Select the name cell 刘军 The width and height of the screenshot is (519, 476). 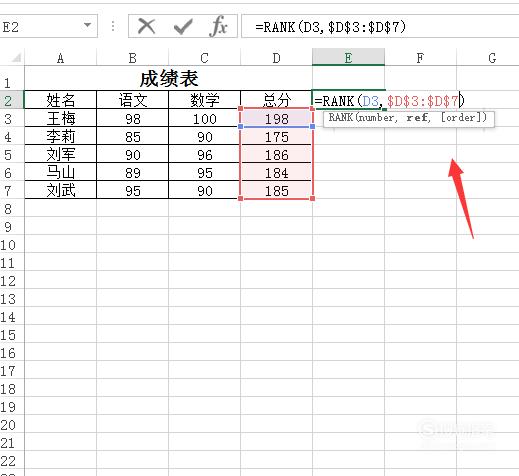[x=60, y=154]
